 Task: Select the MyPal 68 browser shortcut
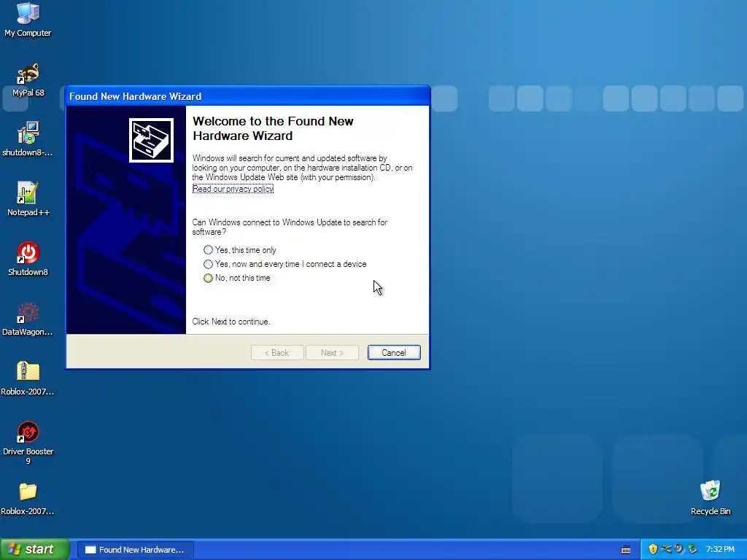(x=28, y=80)
